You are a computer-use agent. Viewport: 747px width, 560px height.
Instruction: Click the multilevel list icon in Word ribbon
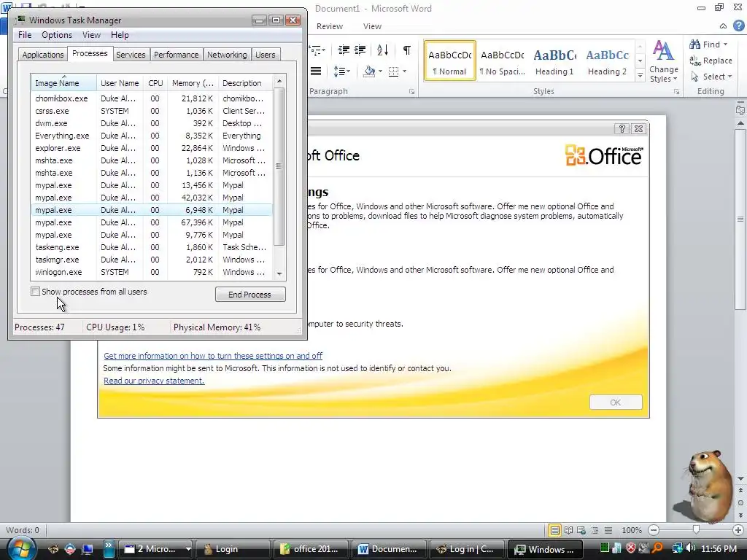pos(317,50)
